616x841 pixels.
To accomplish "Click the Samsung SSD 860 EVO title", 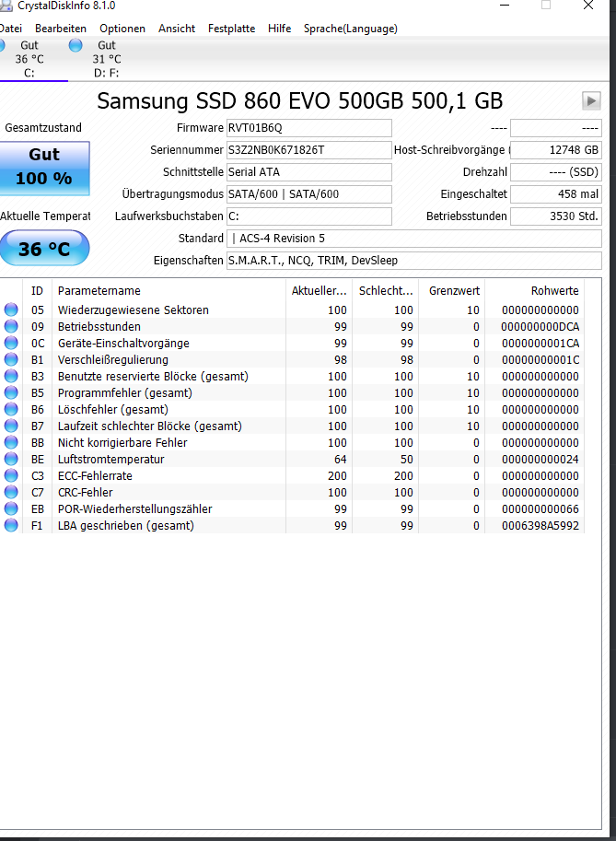I will (x=299, y=100).
